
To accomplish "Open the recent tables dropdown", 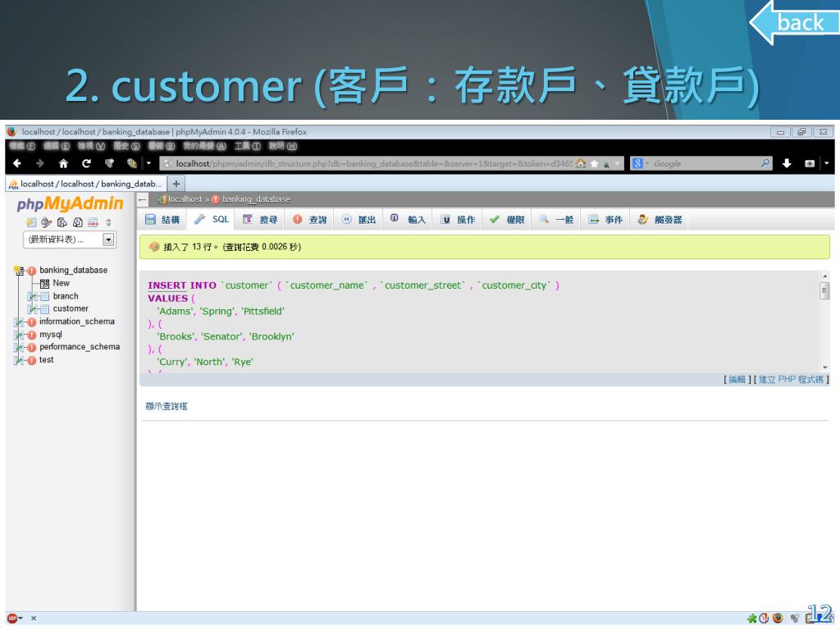I will click(69, 240).
